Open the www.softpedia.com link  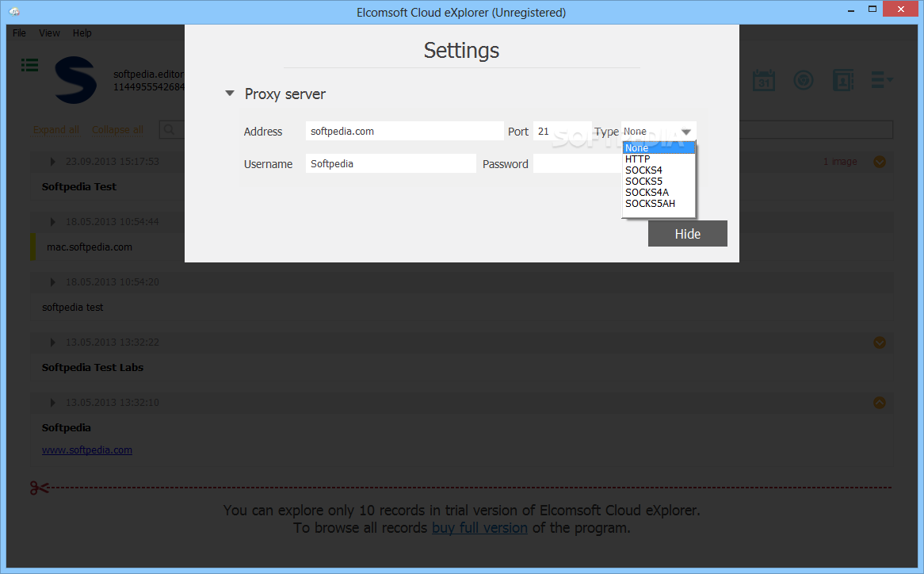(87, 450)
